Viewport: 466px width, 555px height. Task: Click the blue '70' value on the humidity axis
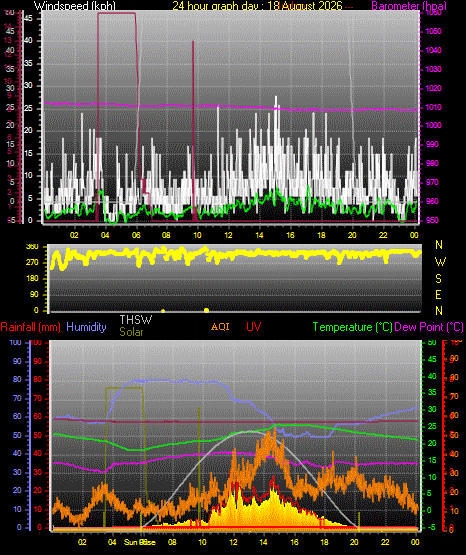[17, 399]
